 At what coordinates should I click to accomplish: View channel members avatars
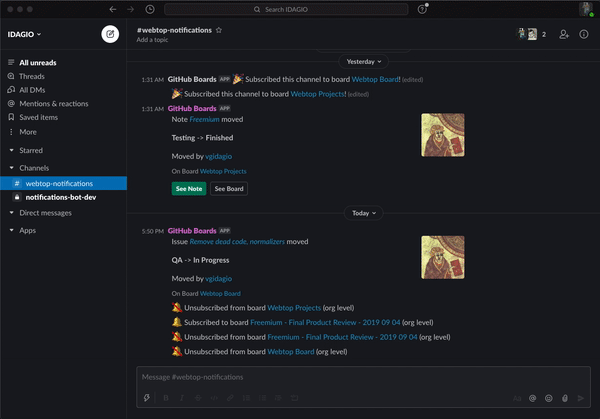(532, 34)
